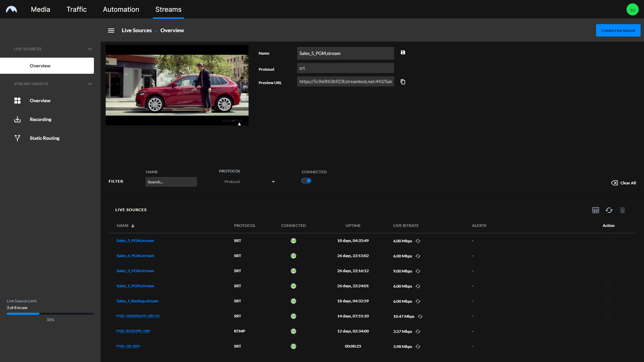The height and width of the screenshot is (362, 644).
Task: Click the Sales_5_PGM.stream preview thumbnail
Action: pyautogui.click(x=177, y=85)
